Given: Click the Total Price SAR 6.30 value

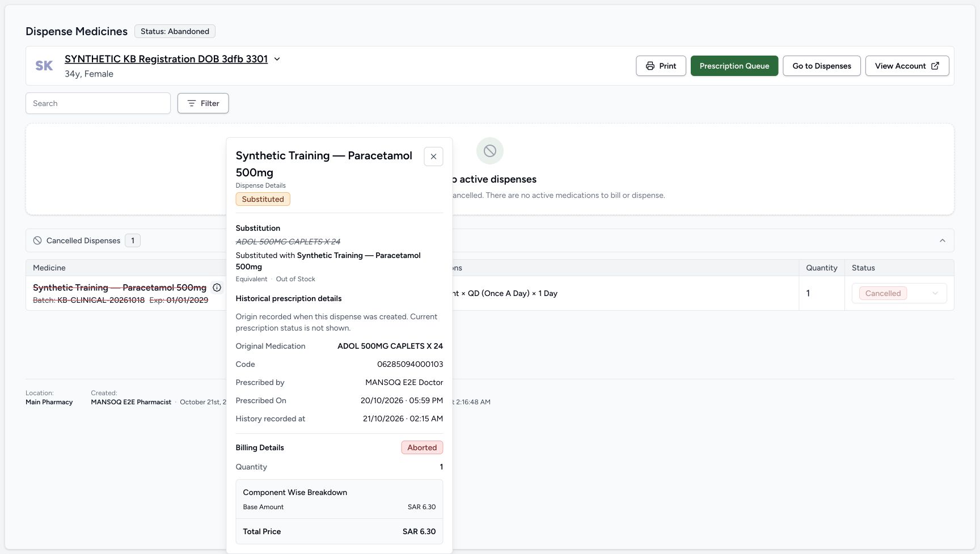Looking at the screenshot, I should coord(419,531).
